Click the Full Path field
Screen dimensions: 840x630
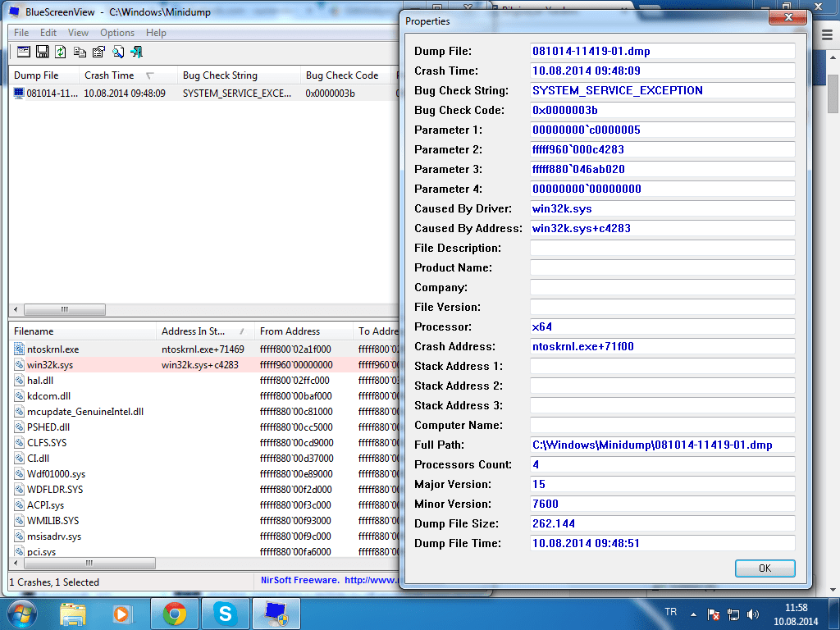coord(662,445)
